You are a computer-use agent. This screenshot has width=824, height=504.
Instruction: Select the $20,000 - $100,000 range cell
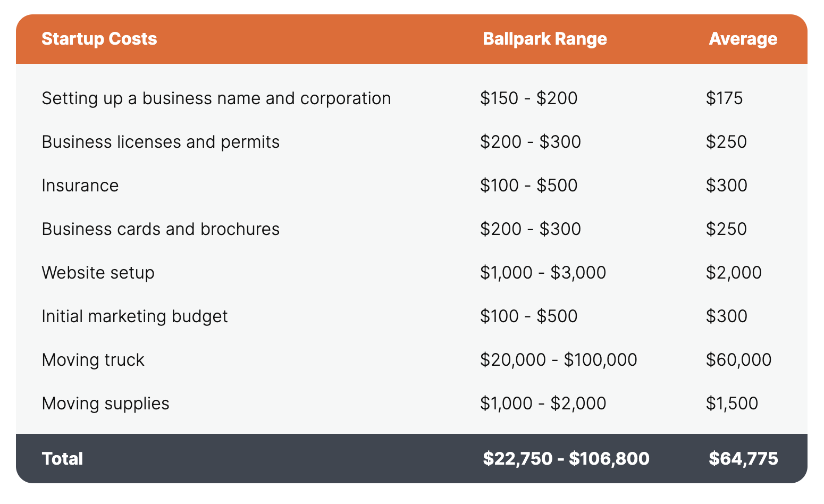click(x=558, y=360)
